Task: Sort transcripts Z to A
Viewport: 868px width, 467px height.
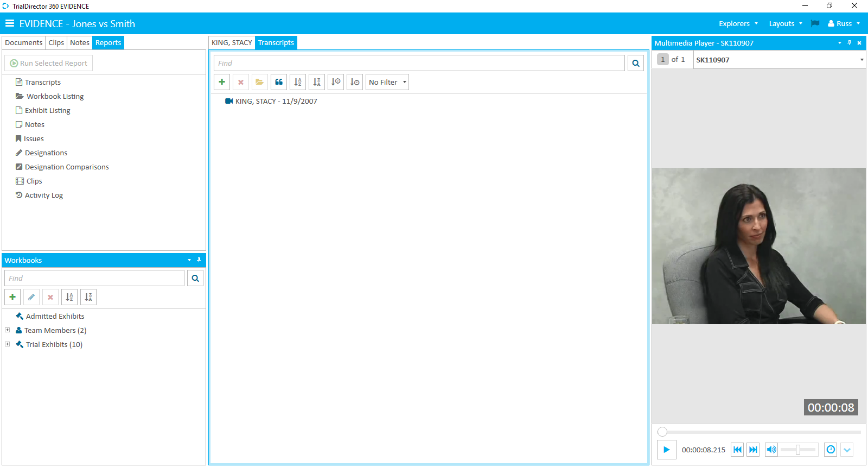Action: (x=317, y=82)
